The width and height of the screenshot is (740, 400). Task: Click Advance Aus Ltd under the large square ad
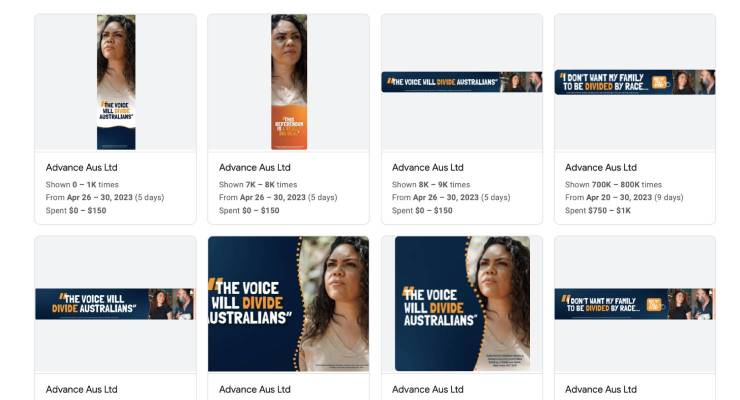[x=255, y=390]
